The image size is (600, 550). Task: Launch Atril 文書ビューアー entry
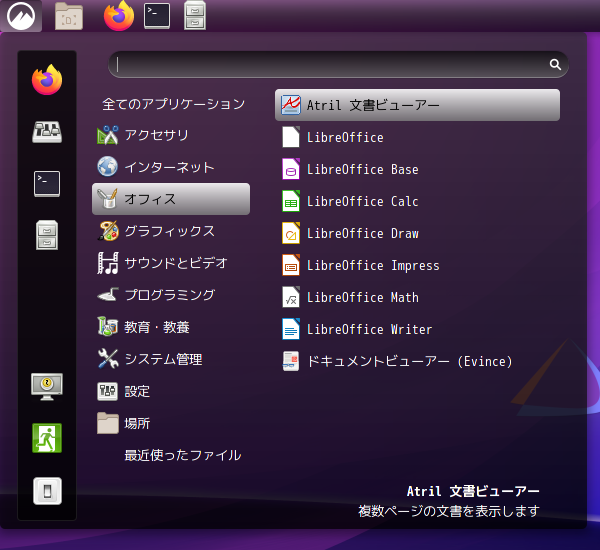point(417,105)
